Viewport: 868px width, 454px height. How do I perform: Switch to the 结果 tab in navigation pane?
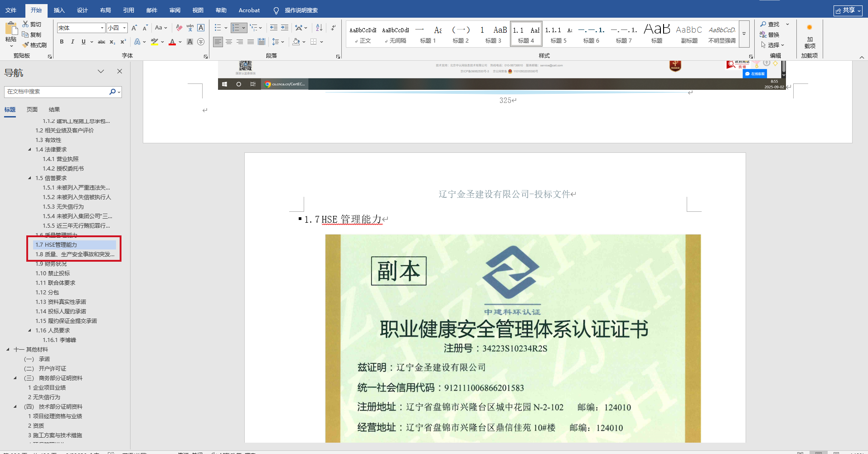coord(54,110)
